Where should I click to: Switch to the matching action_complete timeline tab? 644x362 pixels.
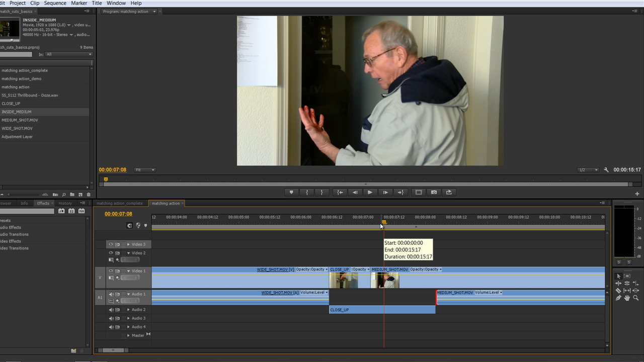coord(119,203)
